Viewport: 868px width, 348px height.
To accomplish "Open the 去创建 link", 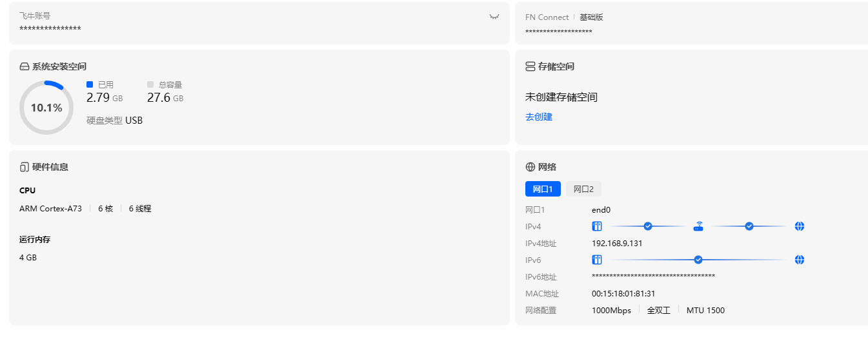I will [x=539, y=117].
